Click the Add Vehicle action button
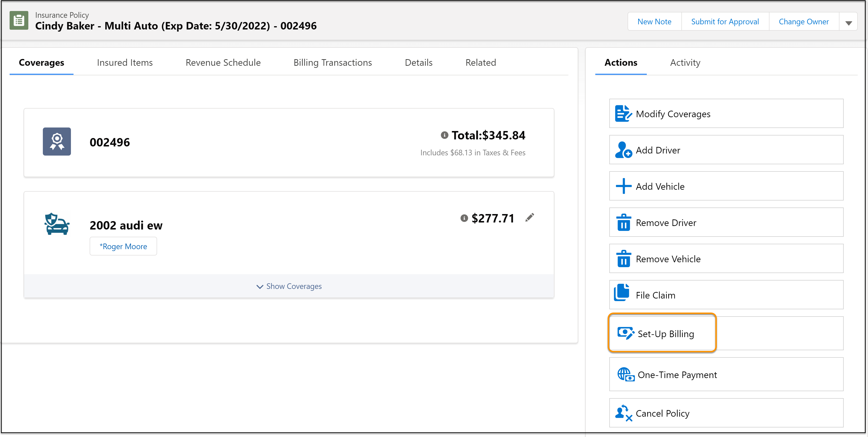868x437 pixels. (x=726, y=186)
